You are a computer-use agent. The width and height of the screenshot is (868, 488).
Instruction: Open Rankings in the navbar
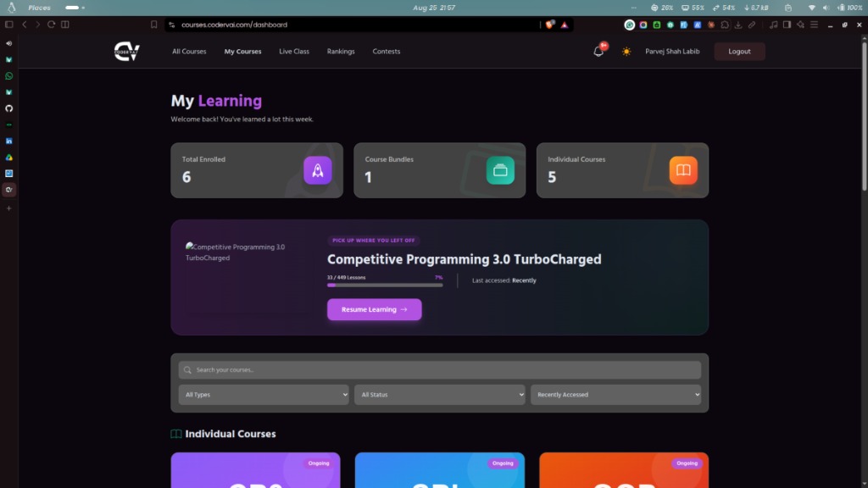[341, 52]
